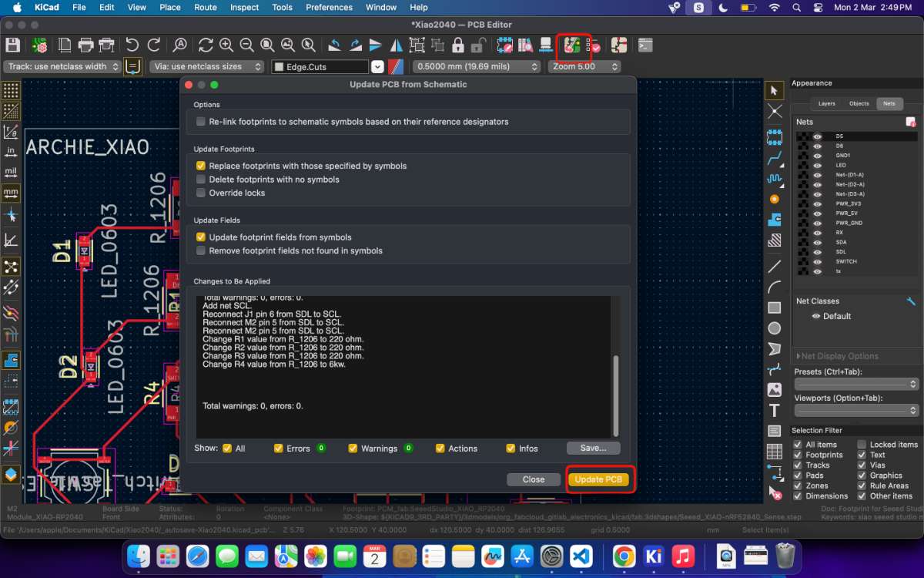
Task: Open the Place menu
Action: click(170, 7)
